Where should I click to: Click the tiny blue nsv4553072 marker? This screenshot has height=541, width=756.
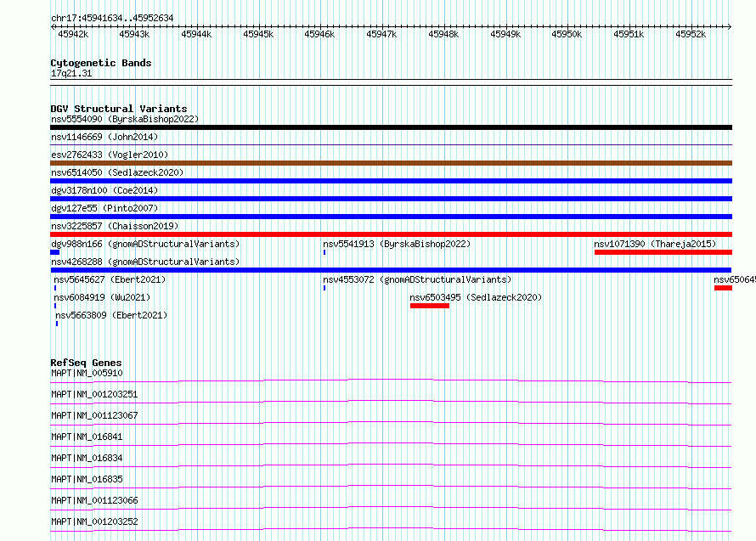tap(324, 288)
